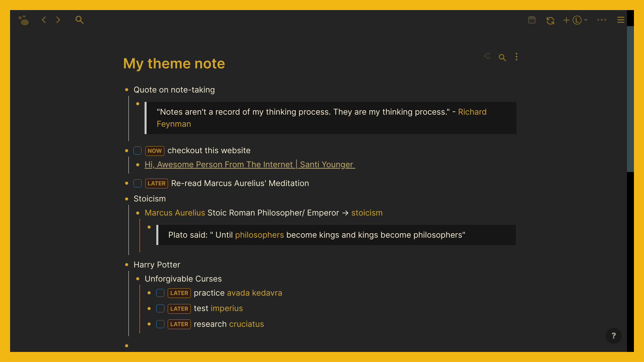
Task: Toggle the right sidebar hamburger icon
Action: click(621, 20)
